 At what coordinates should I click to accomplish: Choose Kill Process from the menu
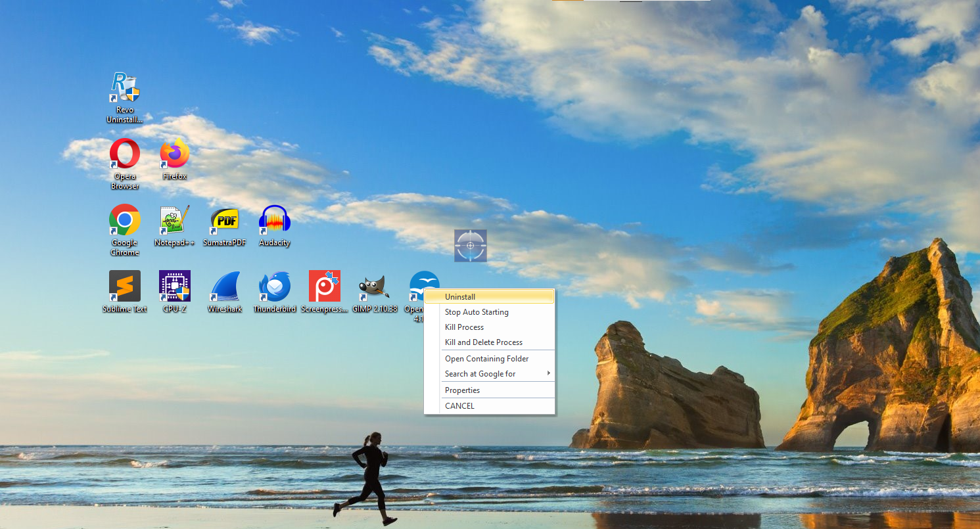(490, 327)
